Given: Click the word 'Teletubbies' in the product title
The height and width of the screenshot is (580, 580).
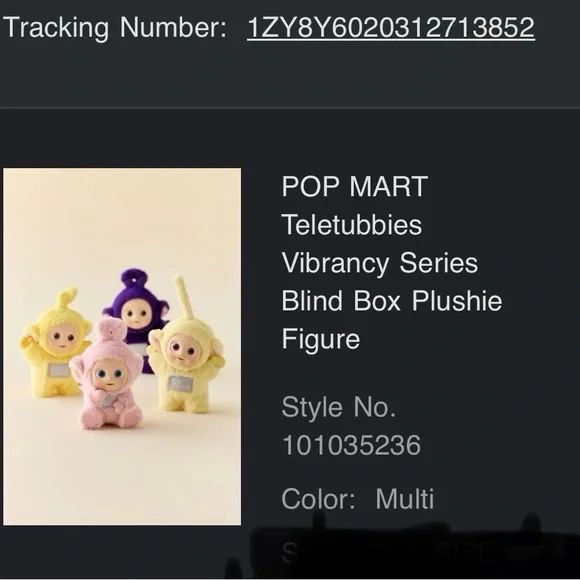Looking at the screenshot, I should click(x=351, y=225).
